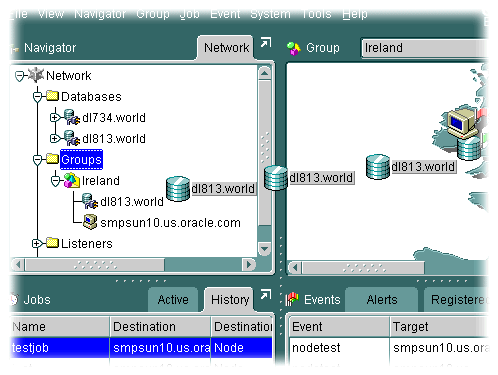Open the Event menu

225,14
